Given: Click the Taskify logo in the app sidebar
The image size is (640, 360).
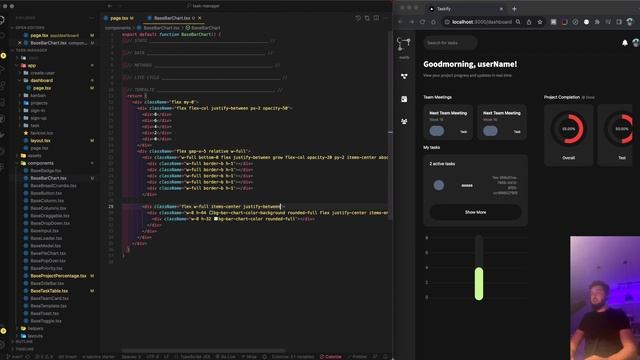Looking at the screenshot, I should [404, 44].
